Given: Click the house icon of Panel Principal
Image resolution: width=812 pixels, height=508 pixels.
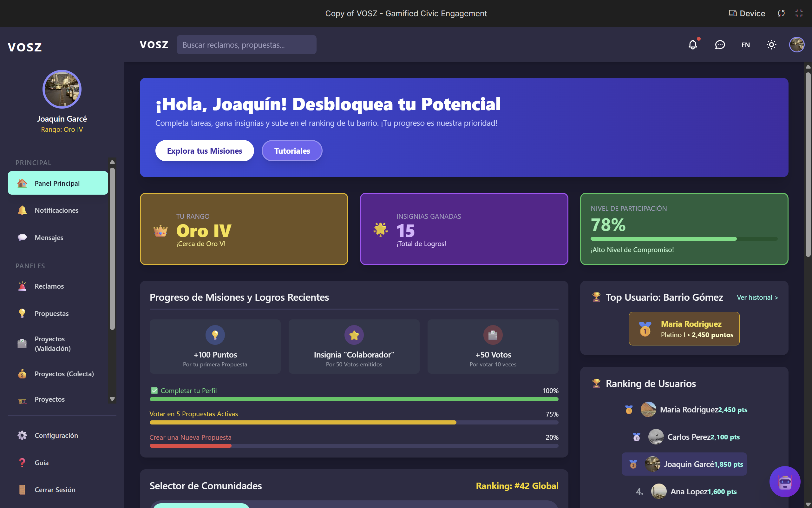Looking at the screenshot, I should pos(22,183).
